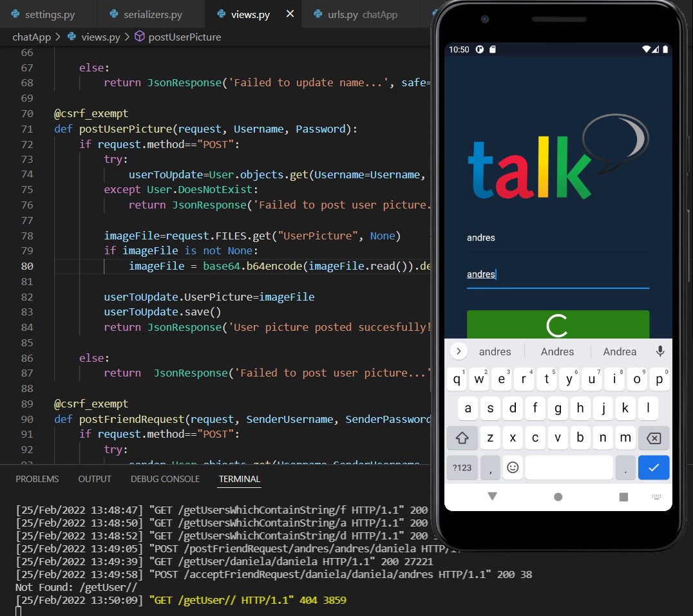Click the Python icon on urls.py tab
The height and width of the screenshot is (616, 693).
318,14
